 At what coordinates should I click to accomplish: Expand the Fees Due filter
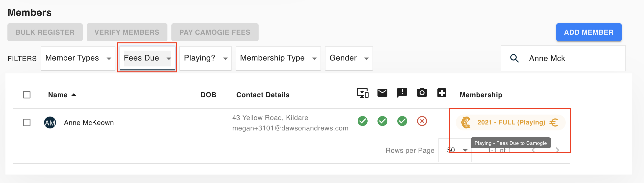point(147,58)
